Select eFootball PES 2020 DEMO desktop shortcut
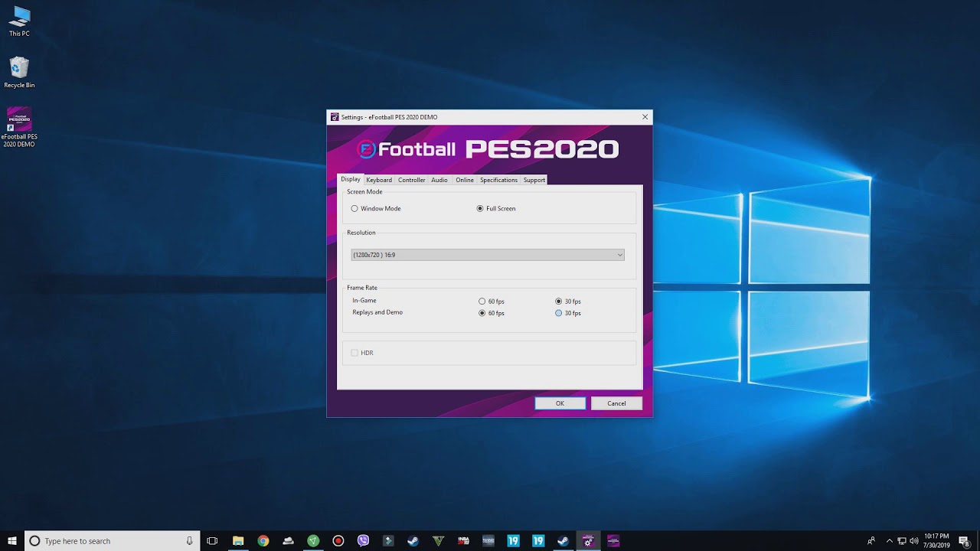980x551 pixels. click(x=19, y=127)
